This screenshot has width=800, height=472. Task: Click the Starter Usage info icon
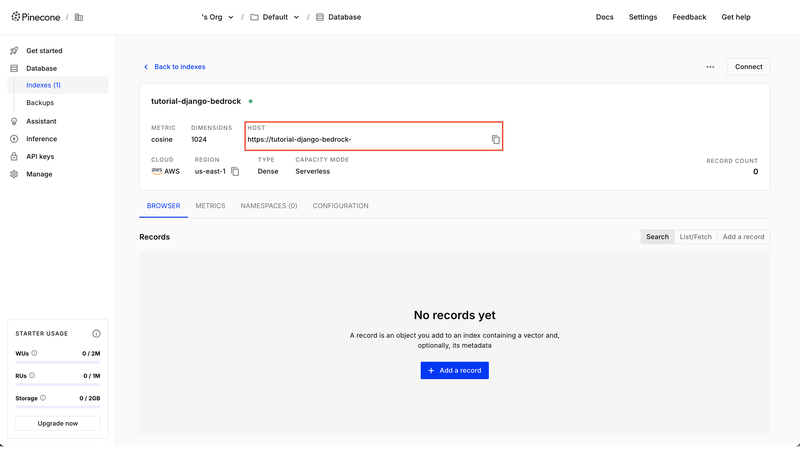coord(96,333)
